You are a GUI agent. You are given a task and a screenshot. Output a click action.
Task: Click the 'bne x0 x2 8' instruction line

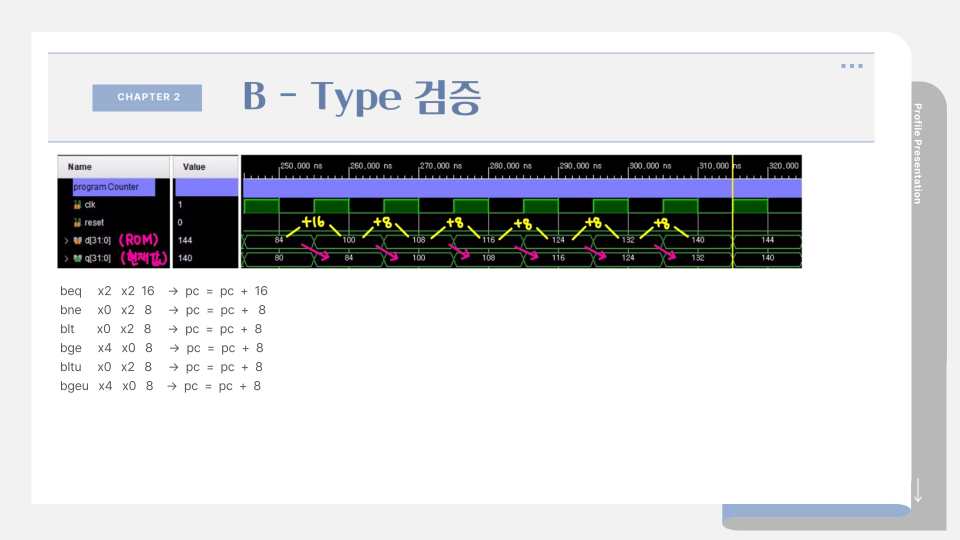pyautogui.click(x=163, y=310)
